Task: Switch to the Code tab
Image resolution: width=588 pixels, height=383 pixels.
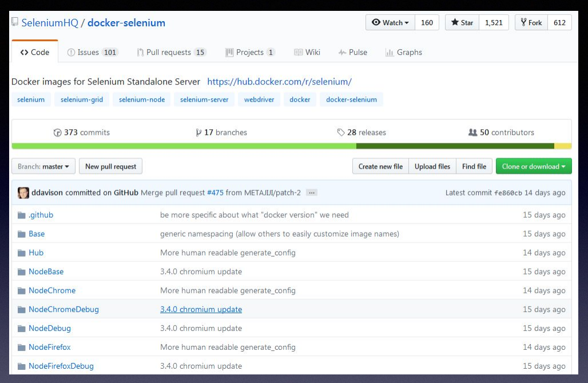Action: (x=35, y=52)
